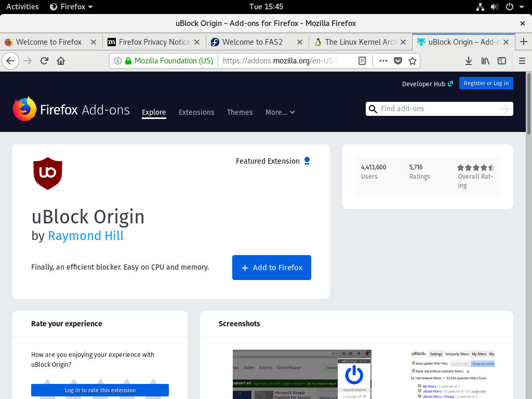The width and height of the screenshot is (532, 399).
Task: Open the Developer Hub link
Action: pos(428,84)
